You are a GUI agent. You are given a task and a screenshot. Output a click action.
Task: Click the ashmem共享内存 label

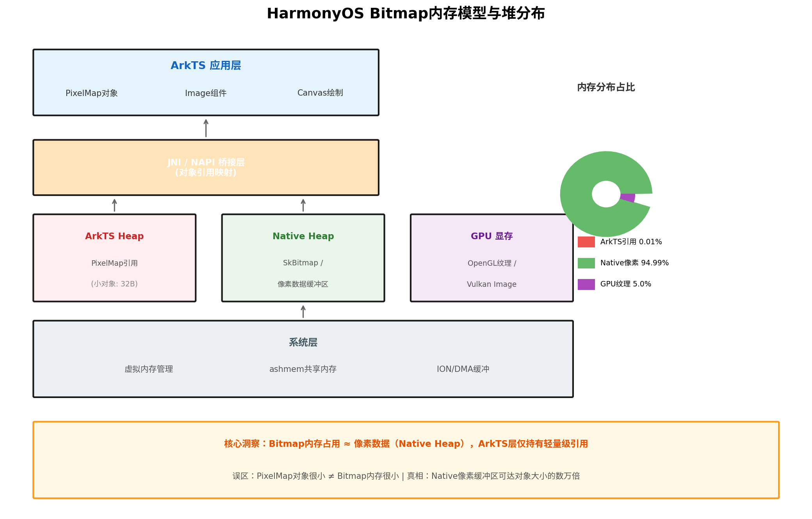(303, 369)
